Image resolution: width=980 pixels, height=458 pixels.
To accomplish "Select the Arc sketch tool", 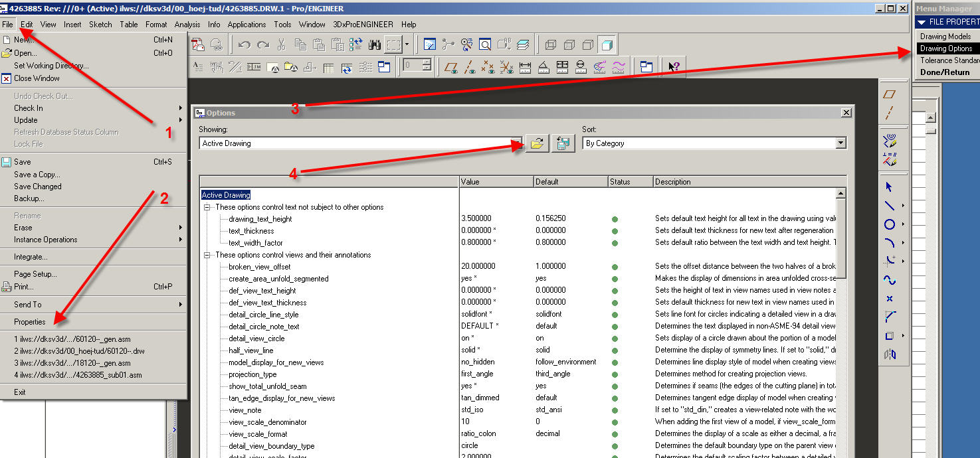I will [x=890, y=243].
